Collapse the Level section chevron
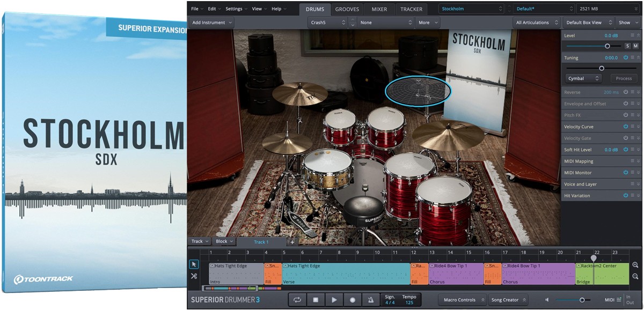The width and height of the screenshot is (644, 310). coord(639,35)
